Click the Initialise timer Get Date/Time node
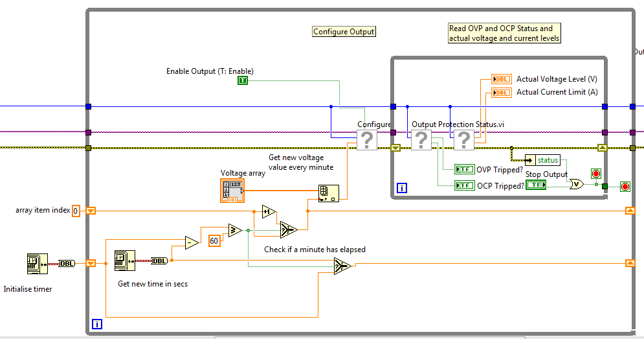 38,264
